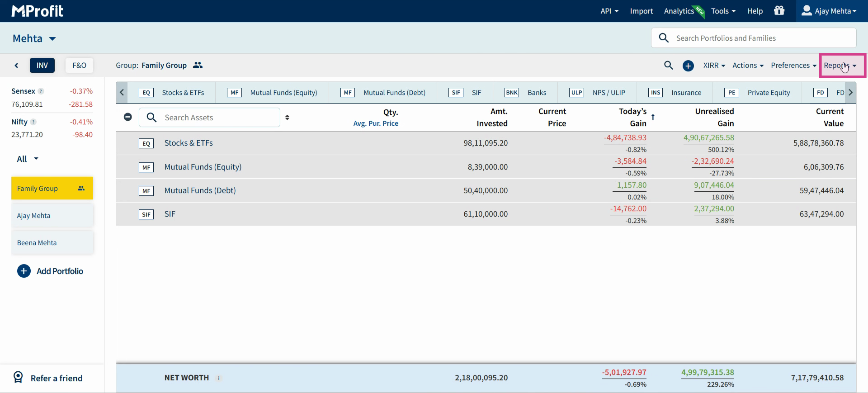This screenshot has width=868, height=393.
Task: Open the All filter dropdown
Action: (28, 159)
